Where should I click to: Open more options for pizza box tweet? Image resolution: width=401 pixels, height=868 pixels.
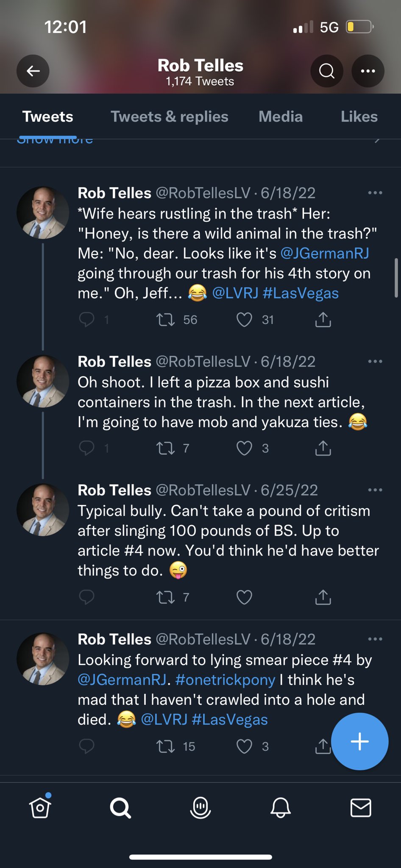(375, 362)
